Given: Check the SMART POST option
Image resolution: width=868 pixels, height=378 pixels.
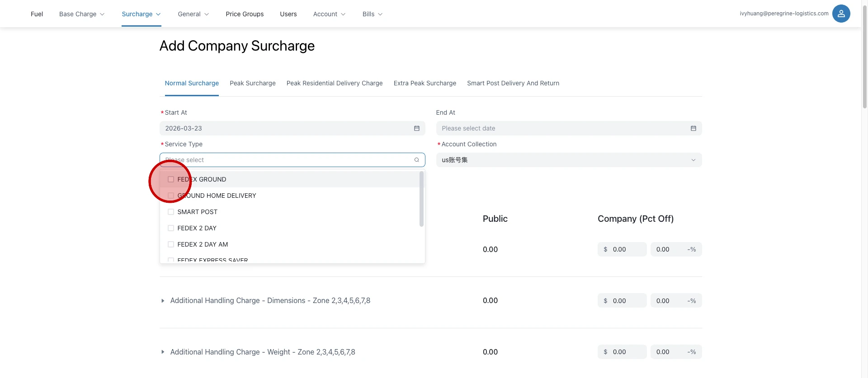Looking at the screenshot, I should 171,212.
